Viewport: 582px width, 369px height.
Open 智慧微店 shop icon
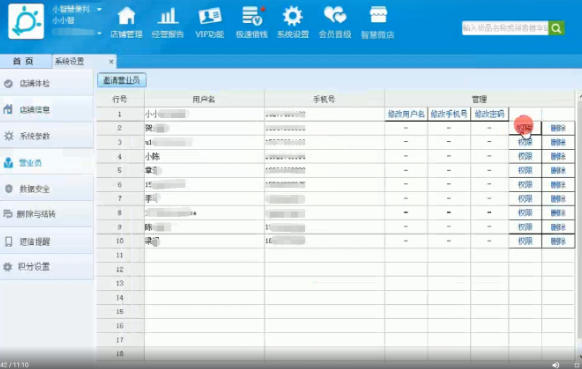tap(377, 22)
